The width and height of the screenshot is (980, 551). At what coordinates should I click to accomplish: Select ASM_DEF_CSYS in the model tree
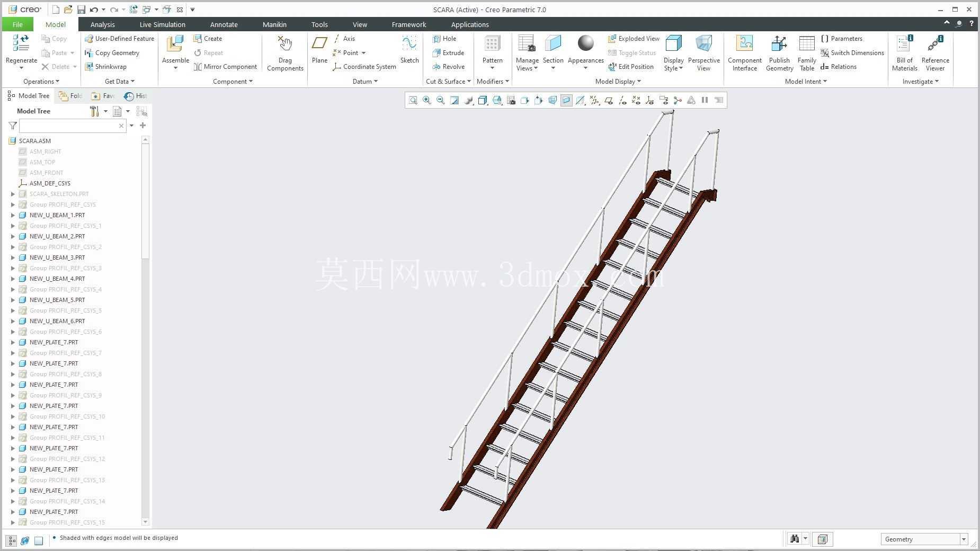tap(50, 183)
